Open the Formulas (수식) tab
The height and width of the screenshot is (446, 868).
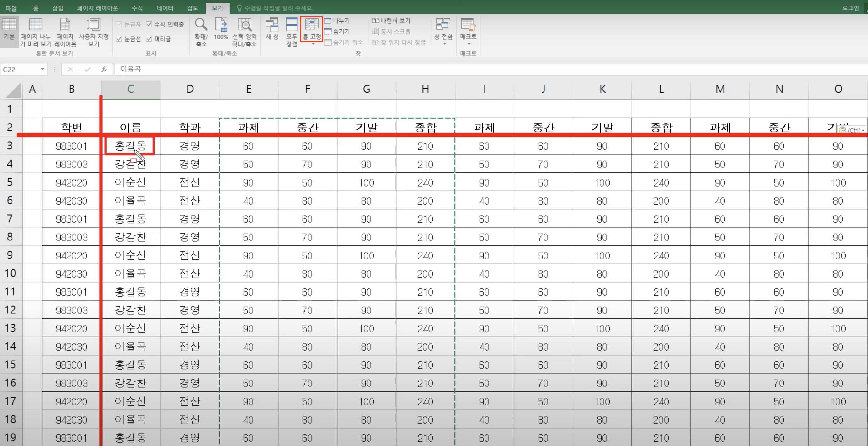pos(137,8)
